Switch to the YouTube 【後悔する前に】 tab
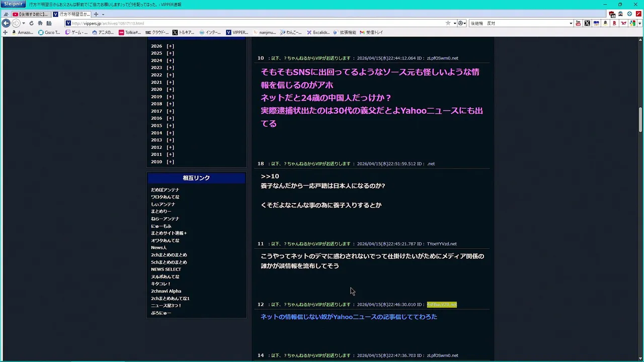 (x=30, y=14)
